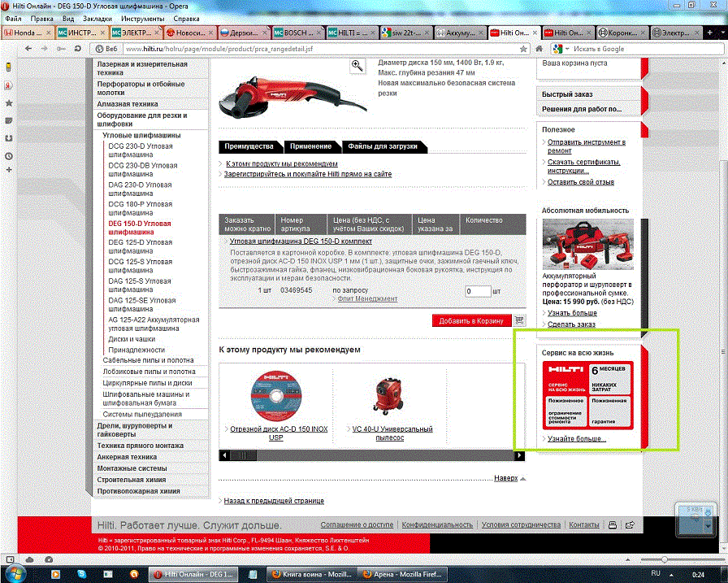Bookmark page via address bar star
Image resolution: width=728 pixels, height=583 pixels.
pyautogui.click(x=523, y=49)
